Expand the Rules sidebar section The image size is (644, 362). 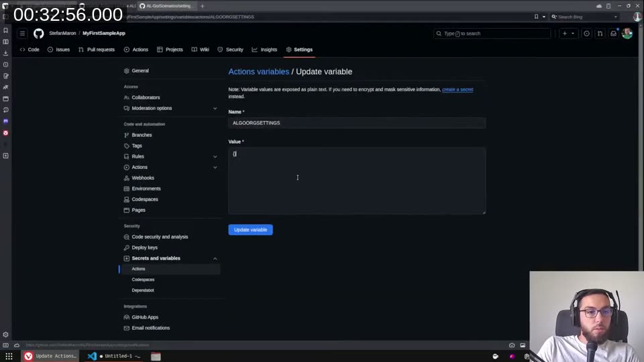tap(215, 156)
